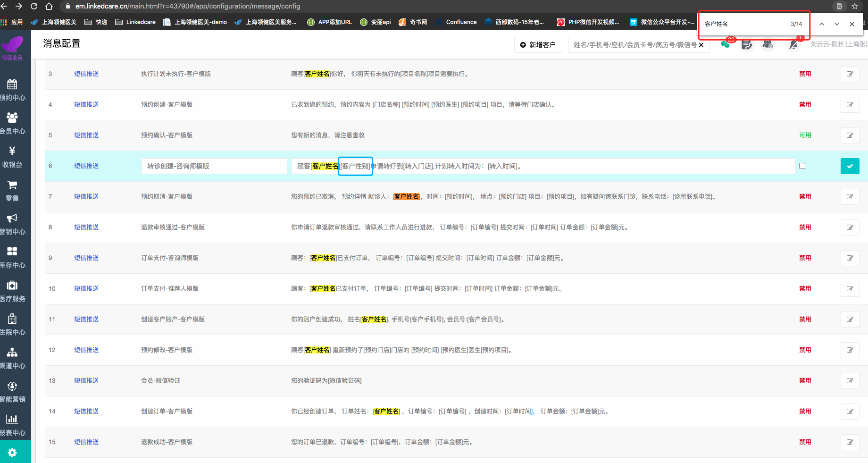Screen dimensions: 868x463
Task: Open 收银台 in the sidebar
Action: pyautogui.click(x=13, y=157)
